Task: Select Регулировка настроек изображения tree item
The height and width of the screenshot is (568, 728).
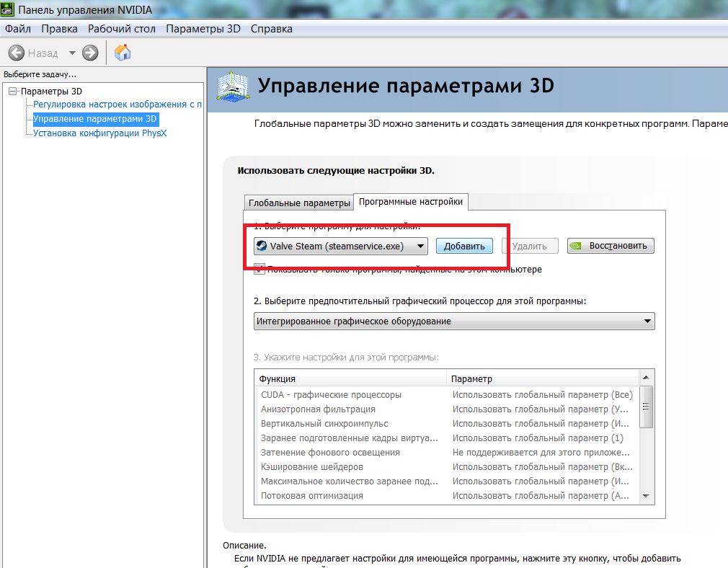Action: [117, 105]
